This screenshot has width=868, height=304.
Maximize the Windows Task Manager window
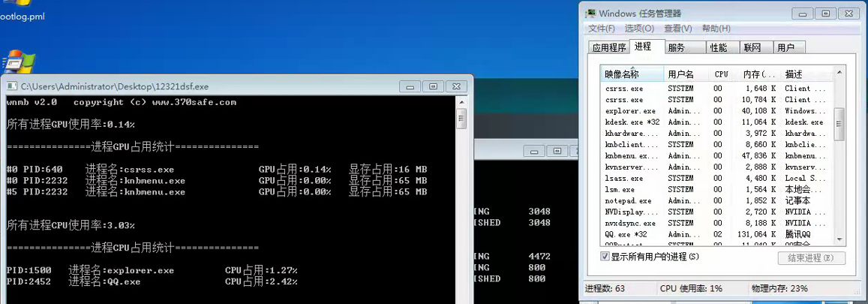[x=825, y=14]
